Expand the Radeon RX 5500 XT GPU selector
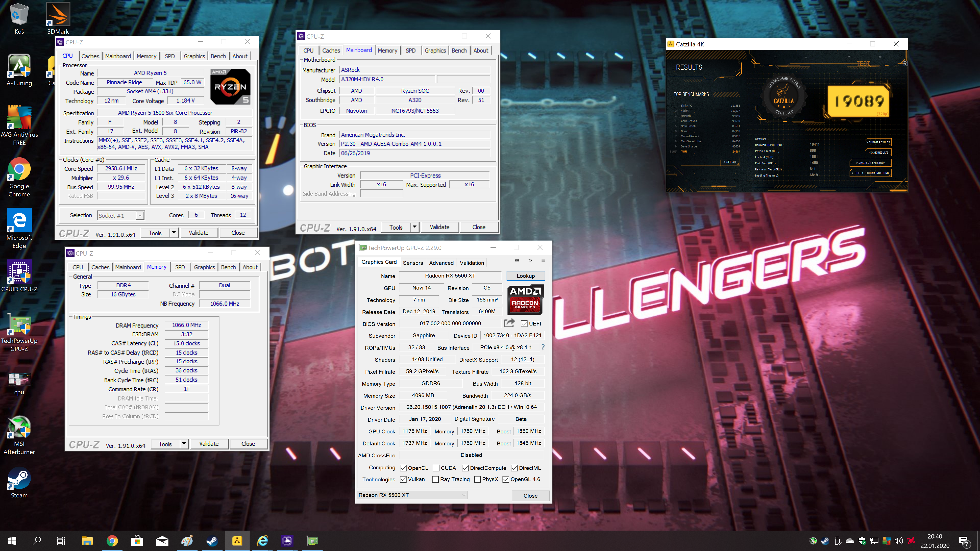Image resolution: width=980 pixels, height=551 pixels. pos(412,495)
